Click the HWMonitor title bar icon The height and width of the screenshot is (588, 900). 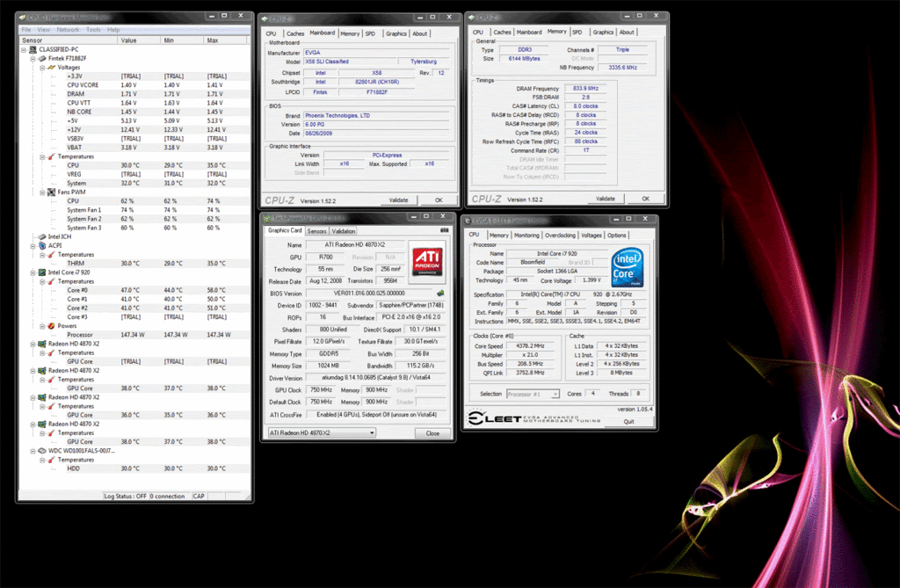[x=23, y=18]
